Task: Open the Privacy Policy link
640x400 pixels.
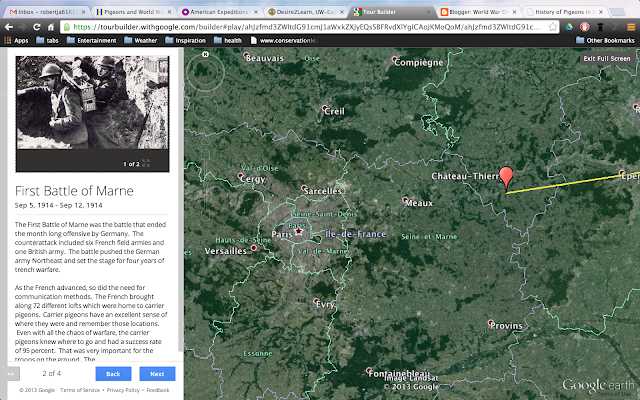Action: [123, 390]
